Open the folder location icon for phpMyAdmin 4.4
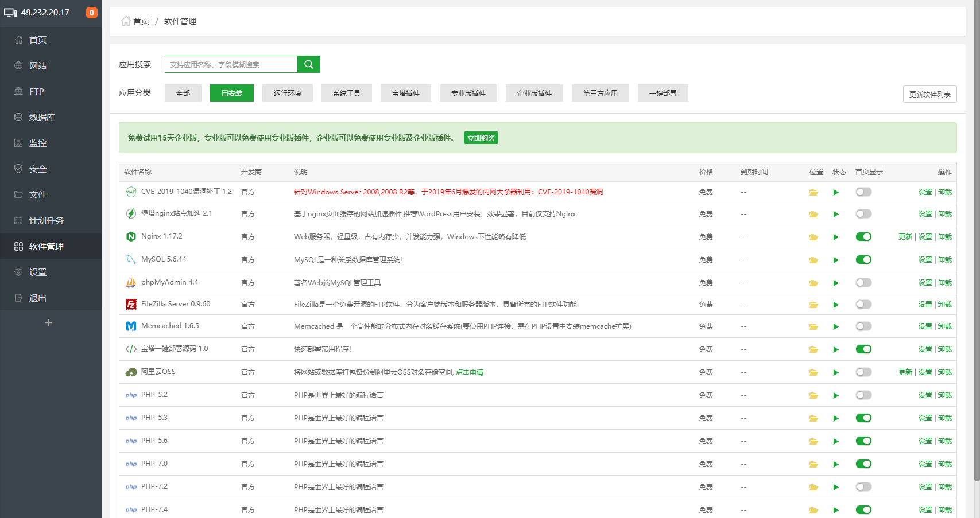The height and width of the screenshot is (518, 980). click(814, 283)
